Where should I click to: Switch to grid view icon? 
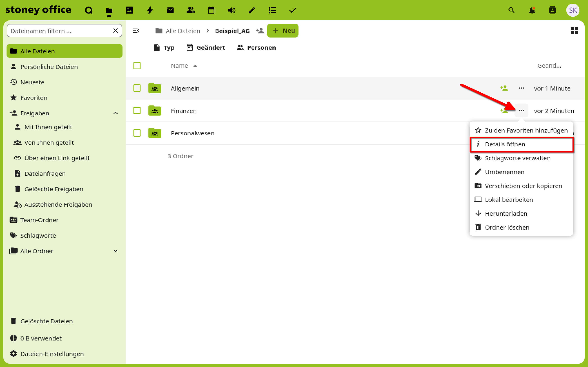pyautogui.click(x=574, y=31)
